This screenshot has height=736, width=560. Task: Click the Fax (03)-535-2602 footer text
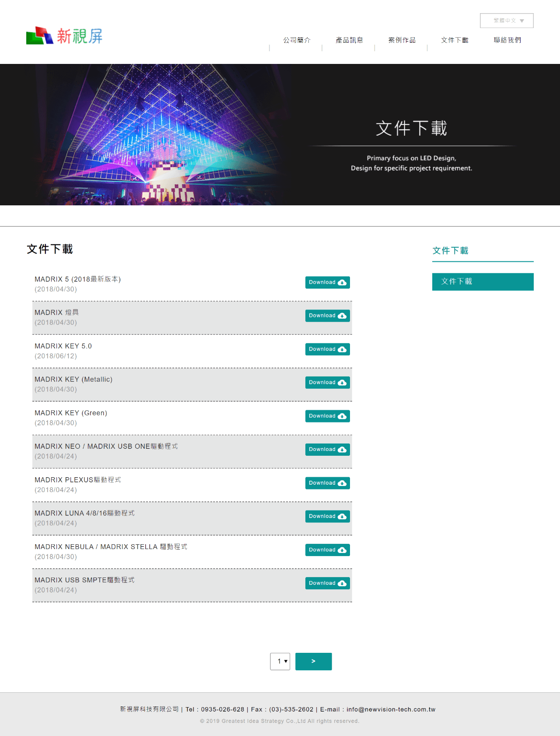click(x=282, y=709)
